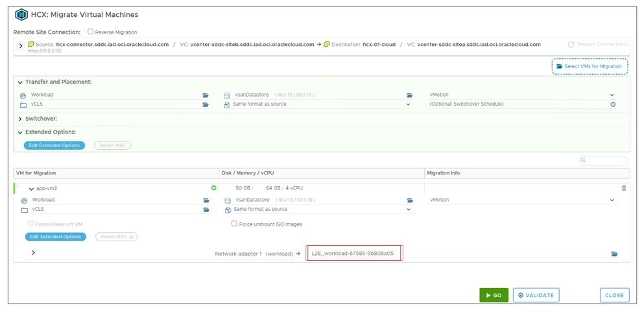Click Disk / Memory / vCPU column header

point(322,173)
